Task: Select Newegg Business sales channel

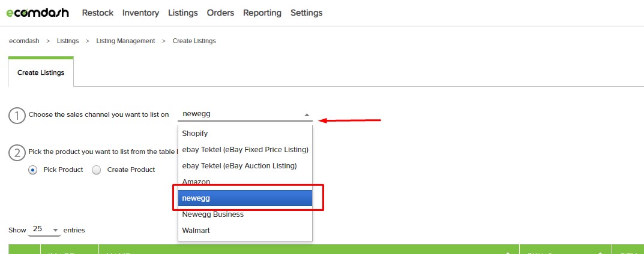Action: point(212,214)
